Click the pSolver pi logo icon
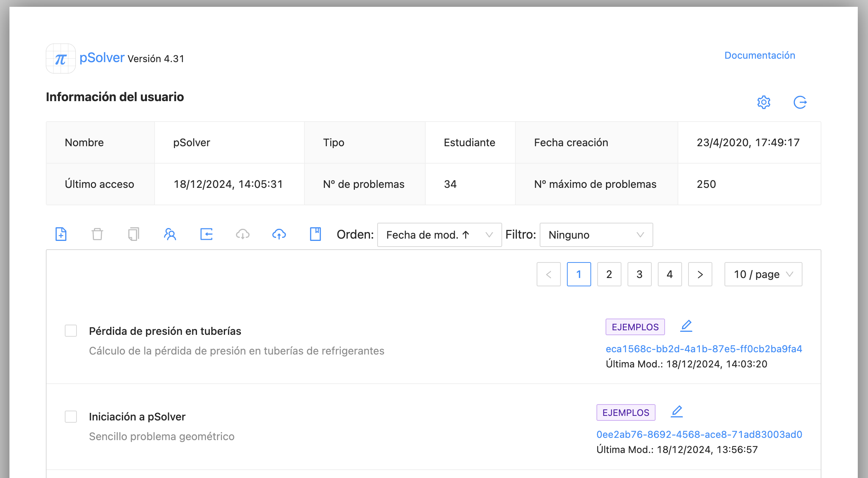The width and height of the screenshot is (868, 478). 61,59
